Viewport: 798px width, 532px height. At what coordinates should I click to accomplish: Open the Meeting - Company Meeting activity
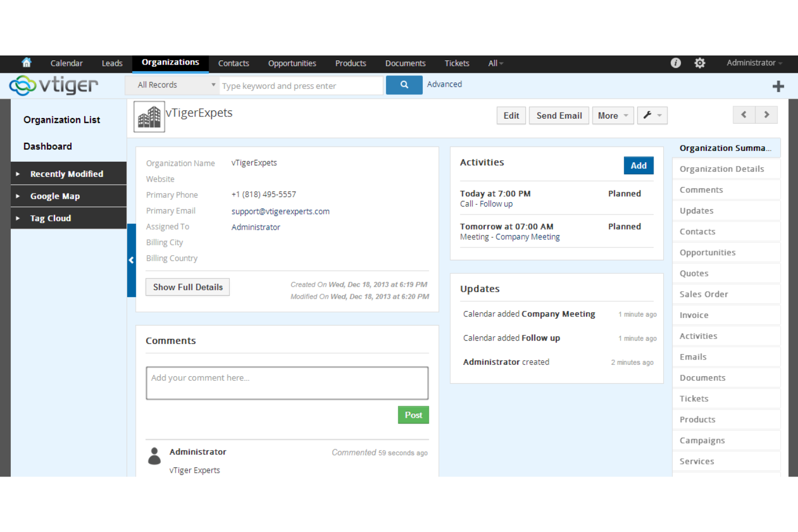pos(510,237)
